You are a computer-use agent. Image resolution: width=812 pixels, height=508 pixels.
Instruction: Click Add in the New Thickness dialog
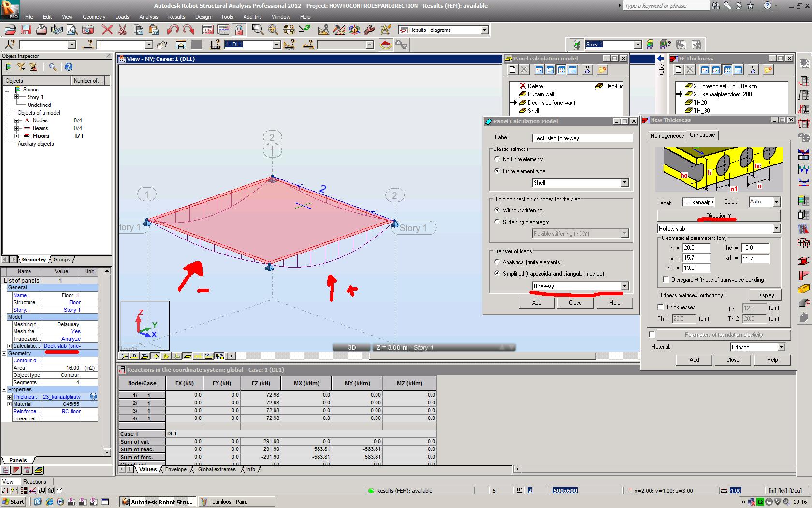tap(694, 360)
